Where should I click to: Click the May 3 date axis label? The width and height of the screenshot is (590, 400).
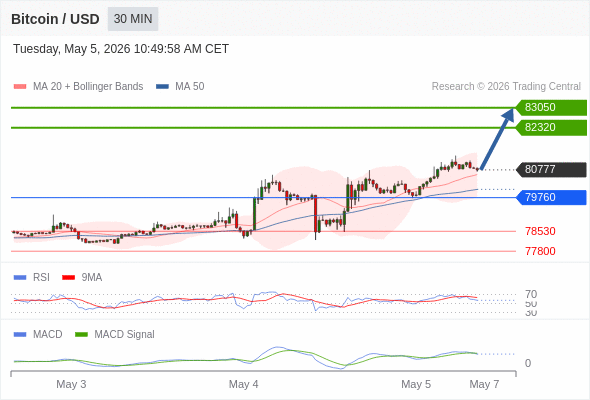(x=71, y=384)
